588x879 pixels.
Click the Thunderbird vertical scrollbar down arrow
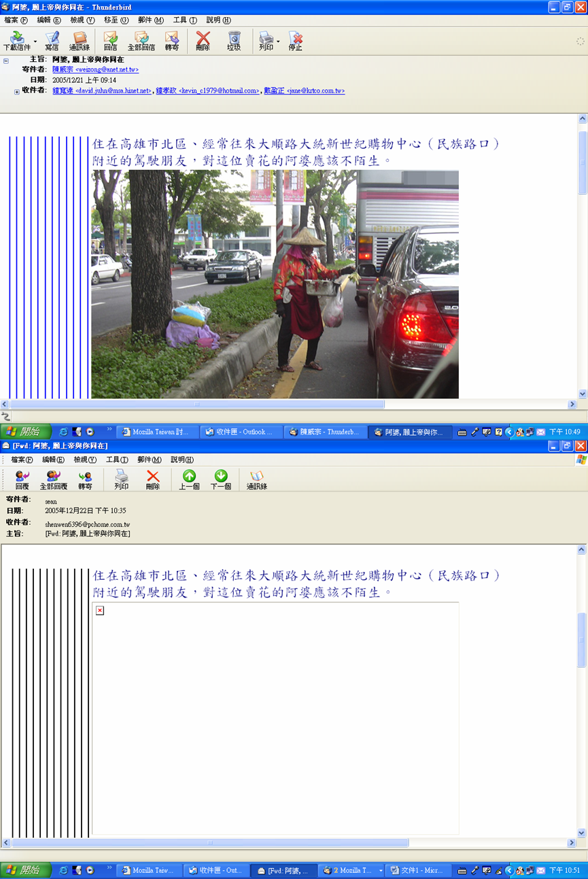pyautogui.click(x=583, y=394)
